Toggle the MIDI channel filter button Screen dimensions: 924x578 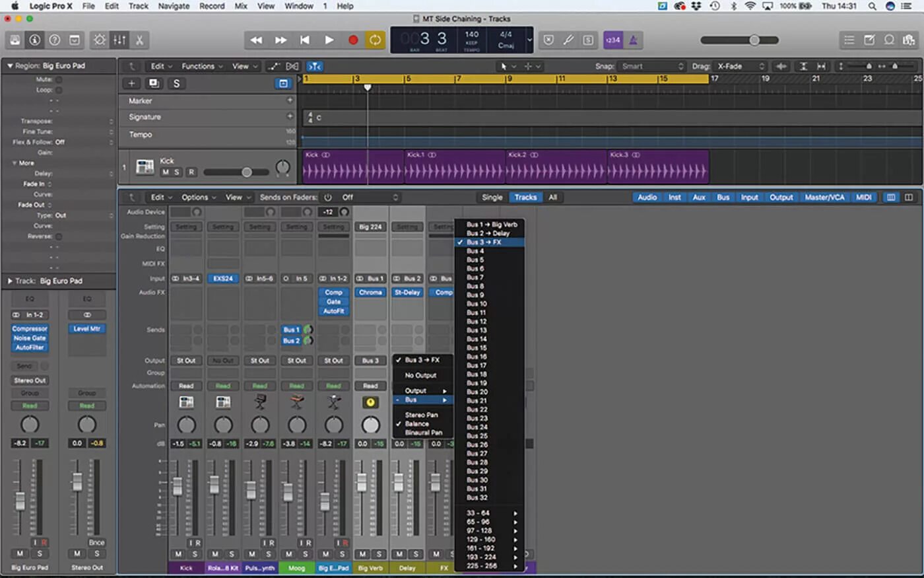863,197
